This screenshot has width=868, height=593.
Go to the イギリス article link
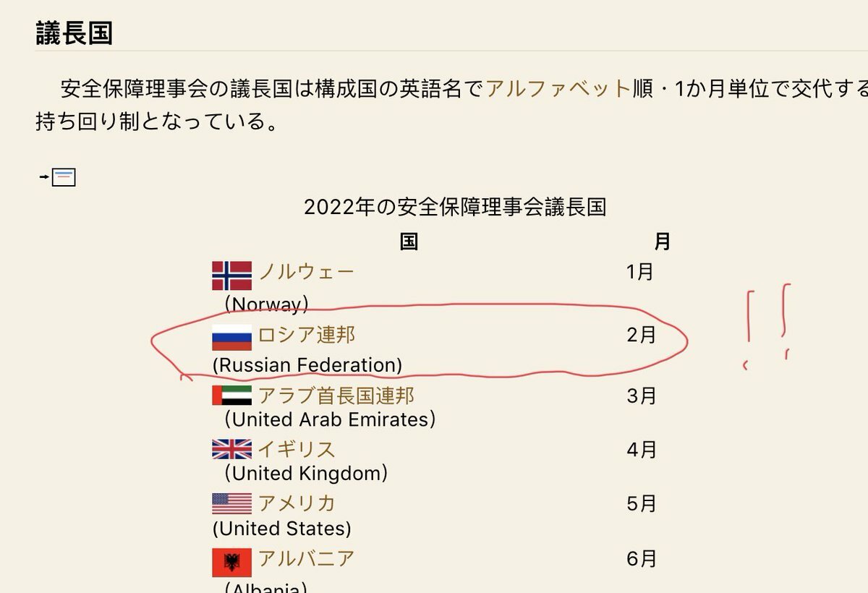click(297, 449)
